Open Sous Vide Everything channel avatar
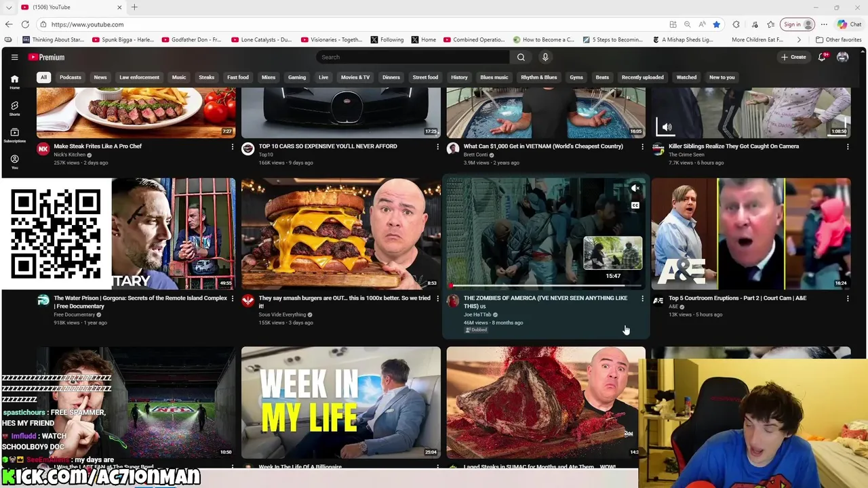 (x=248, y=301)
